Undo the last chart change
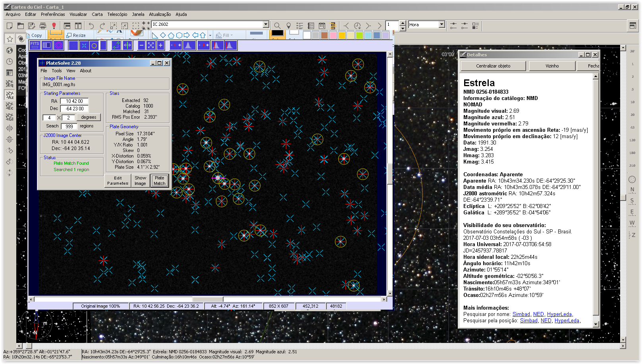 coord(91,26)
